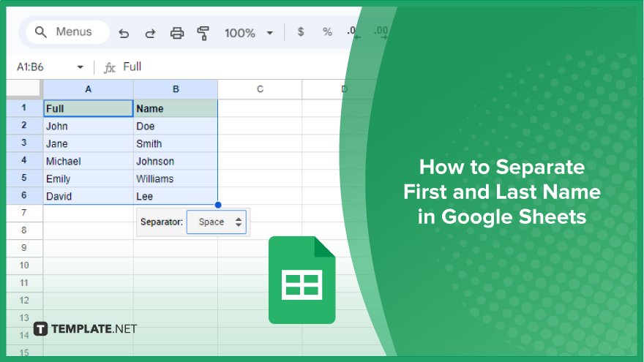The image size is (644, 362).
Task: Select row 5 header
Action: [x=24, y=178]
